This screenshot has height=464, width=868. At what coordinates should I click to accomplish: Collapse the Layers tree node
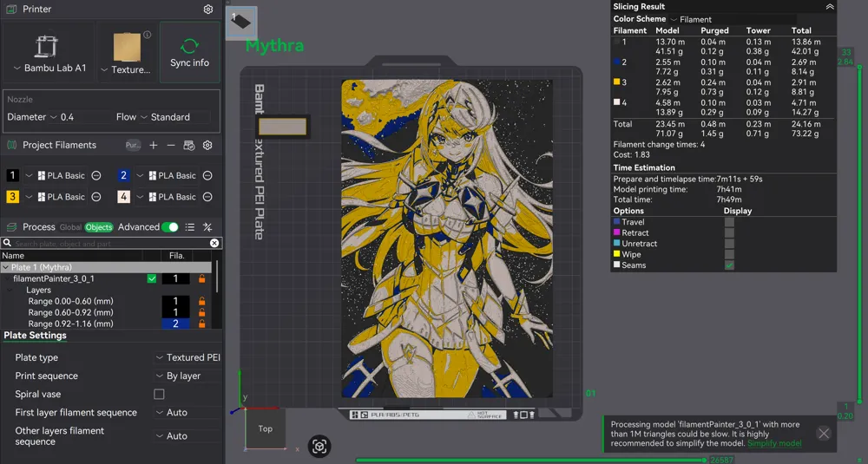pos(10,290)
